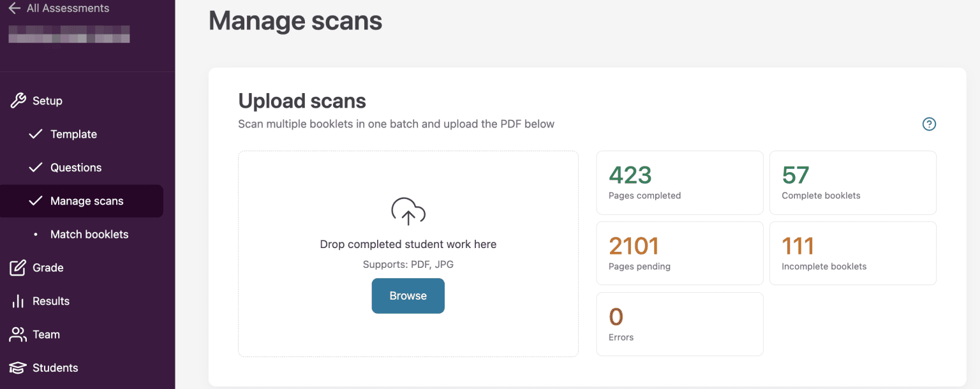This screenshot has height=389, width=980.
Task: Open Team using the people icon
Action: point(18,334)
